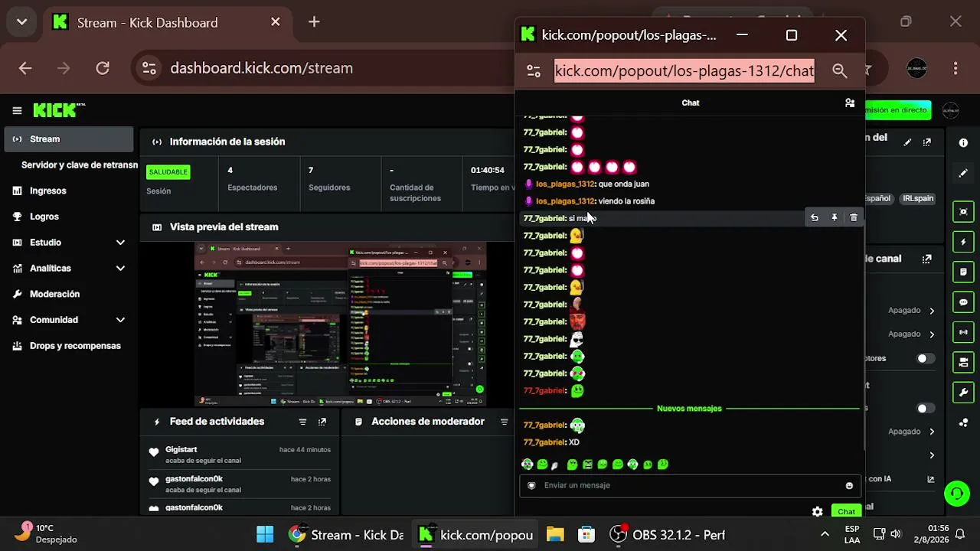Open filter menu in Acciones de moderador
This screenshot has width=980, height=551.
tap(504, 422)
